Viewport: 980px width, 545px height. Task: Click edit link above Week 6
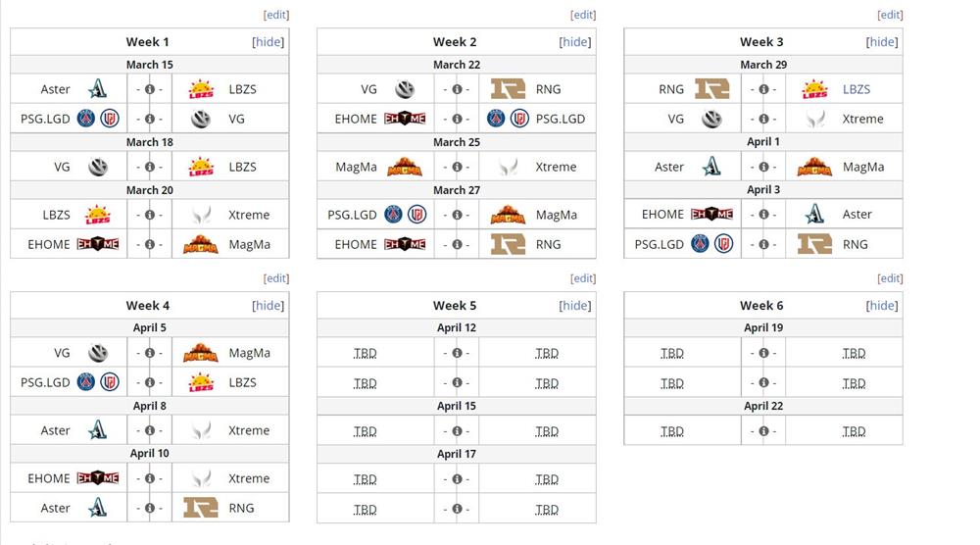pyautogui.click(x=890, y=278)
